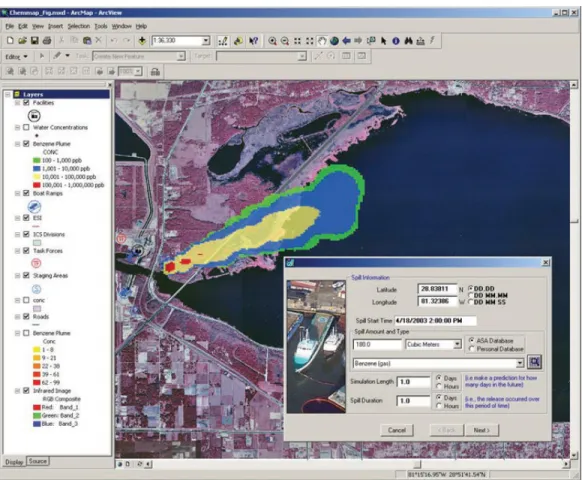Click the green 100 - 1,000 ppb swatch
The height and width of the screenshot is (480, 582).
[36, 160]
